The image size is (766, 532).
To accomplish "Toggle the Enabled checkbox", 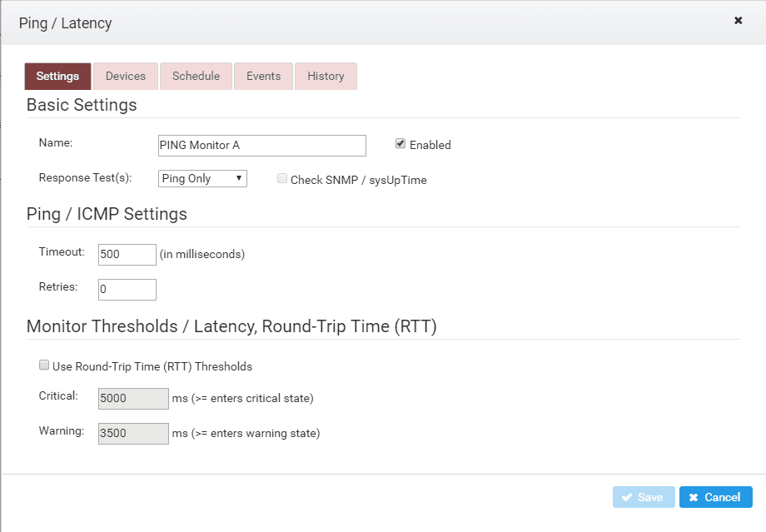I will [x=400, y=144].
